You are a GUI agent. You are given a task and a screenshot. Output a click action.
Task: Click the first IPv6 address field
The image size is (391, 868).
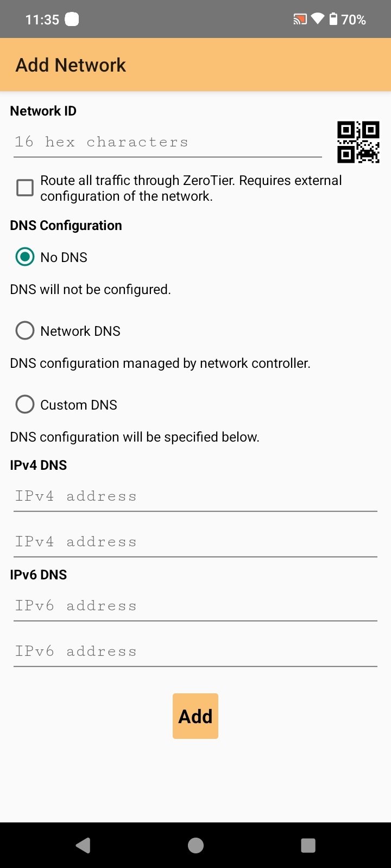(195, 606)
